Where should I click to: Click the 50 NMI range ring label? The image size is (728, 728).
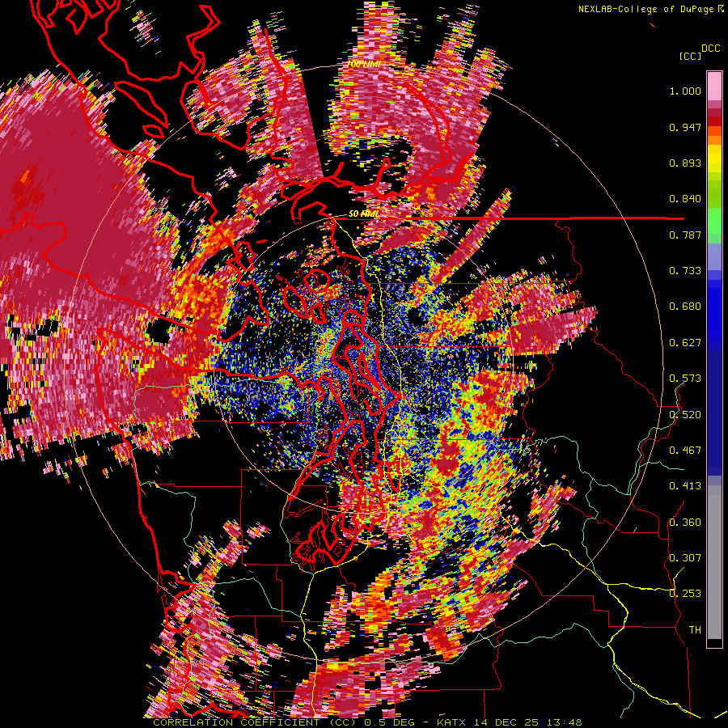click(x=363, y=214)
